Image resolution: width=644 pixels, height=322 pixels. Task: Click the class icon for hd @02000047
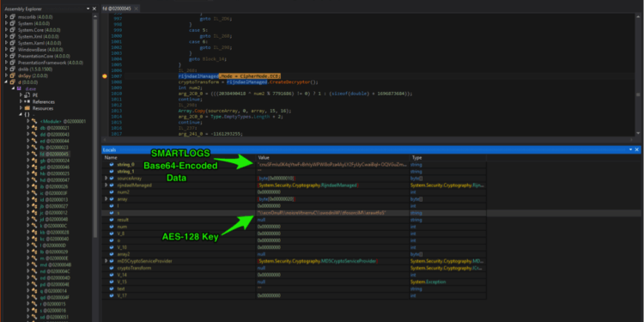[x=35, y=180]
